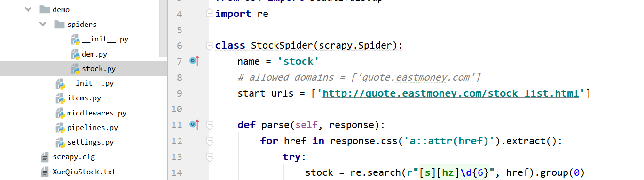The height and width of the screenshot is (180, 644).
Task: Click the override gutter marker on line 7
Action: pos(194,61)
